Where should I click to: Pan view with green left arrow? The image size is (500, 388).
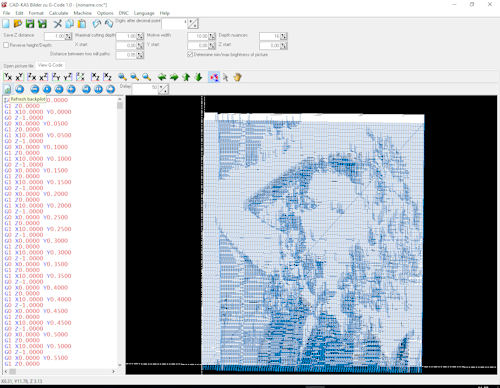coord(162,77)
